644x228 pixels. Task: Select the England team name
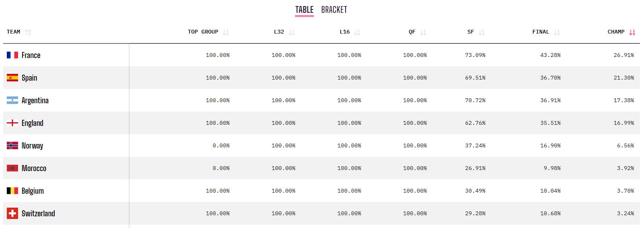pyautogui.click(x=32, y=123)
